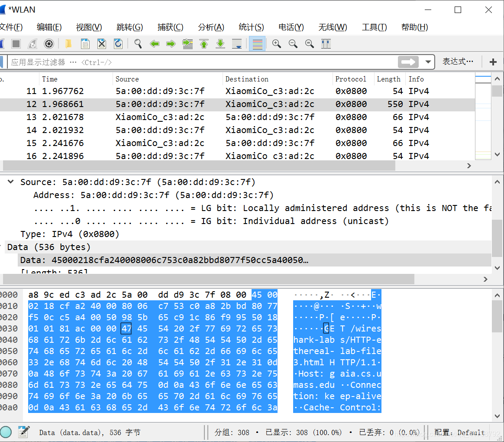Open capture options gear icon
Image resolution: width=504 pixels, height=442 pixels.
[x=49, y=44]
